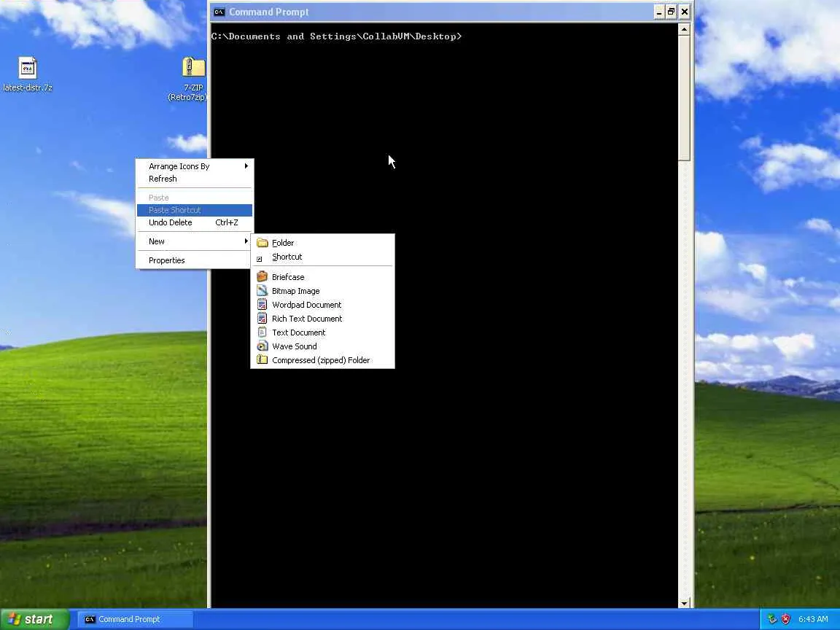The height and width of the screenshot is (630, 840).
Task: Click the Wave Sound icon in submenu
Action: click(x=262, y=346)
